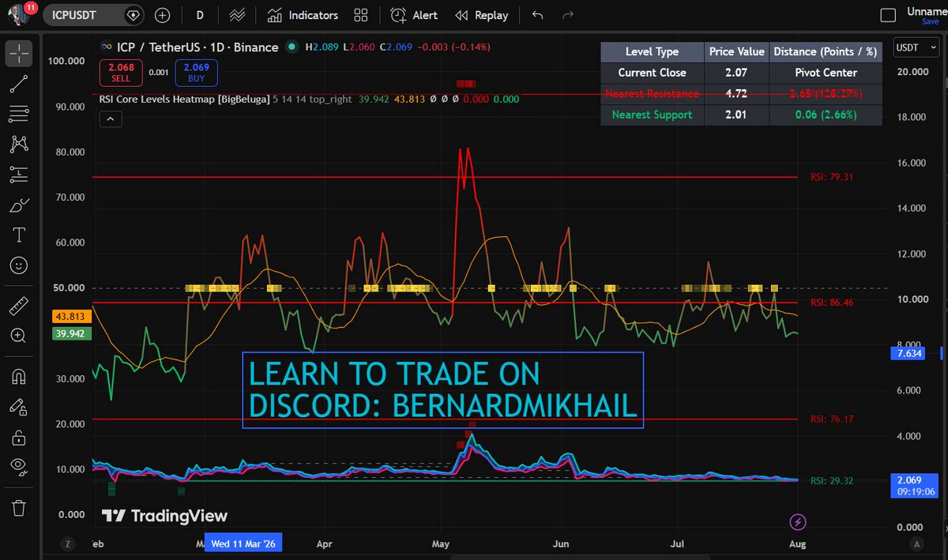Start bar Replay mode
948x560 pixels.
(x=482, y=15)
